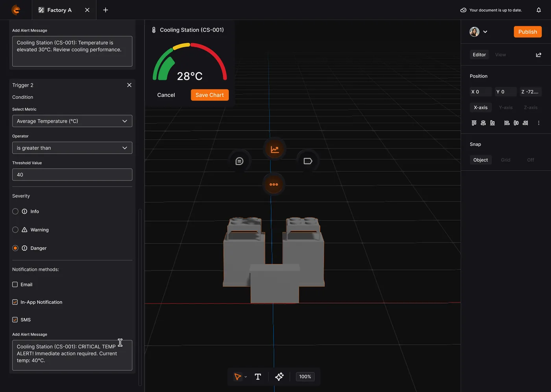The width and height of the screenshot is (551, 392).
Task: Click the chart action icon
Action: click(x=275, y=149)
